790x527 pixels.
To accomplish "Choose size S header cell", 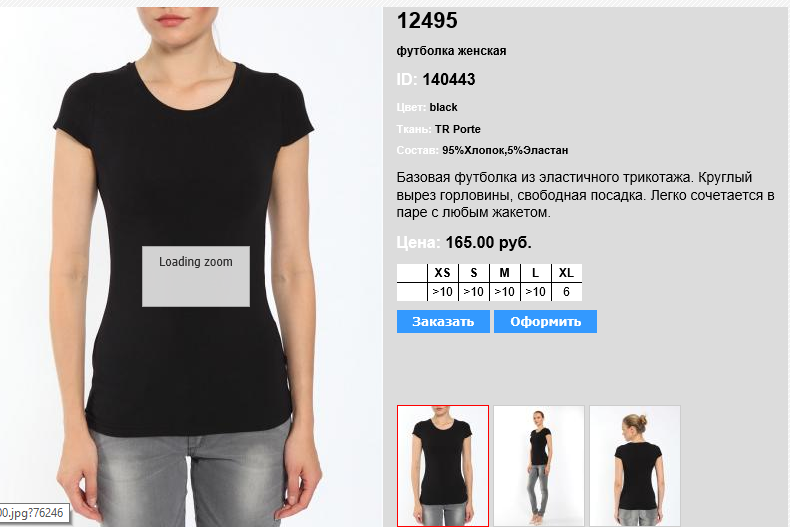I will pos(474,273).
